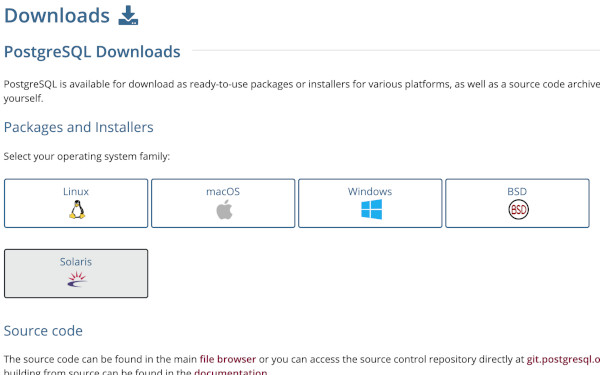Choose the Linux label in operating system list

(x=76, y=191)
